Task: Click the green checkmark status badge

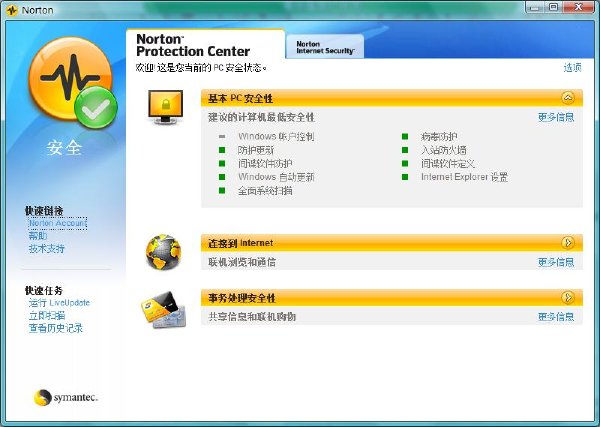Action: point(96,108)
